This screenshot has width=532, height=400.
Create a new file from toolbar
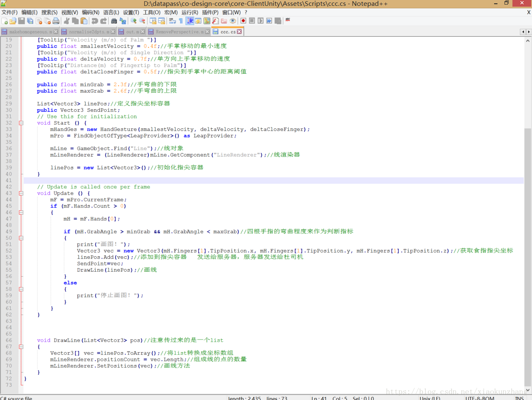[x=5, y=21]
